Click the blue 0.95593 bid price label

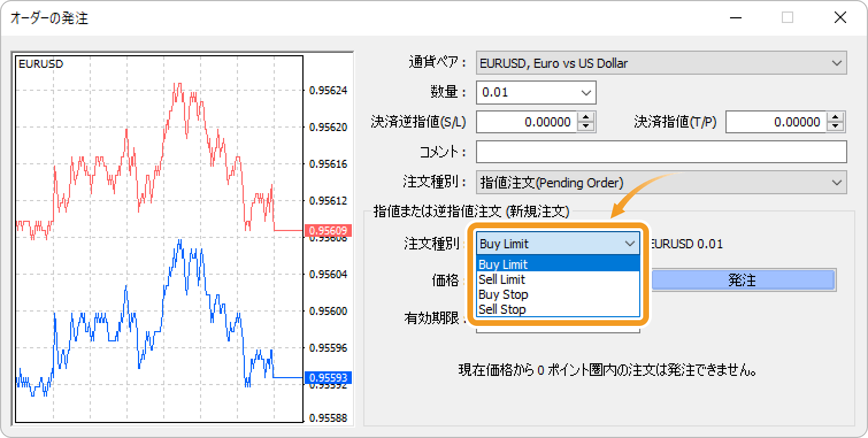328,378
